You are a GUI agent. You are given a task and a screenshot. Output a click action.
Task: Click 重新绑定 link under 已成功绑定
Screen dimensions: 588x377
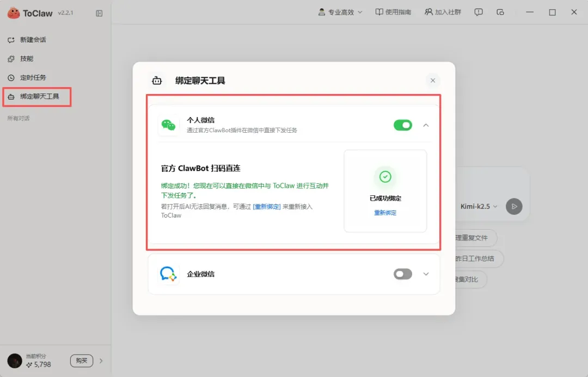coord(385,213)
